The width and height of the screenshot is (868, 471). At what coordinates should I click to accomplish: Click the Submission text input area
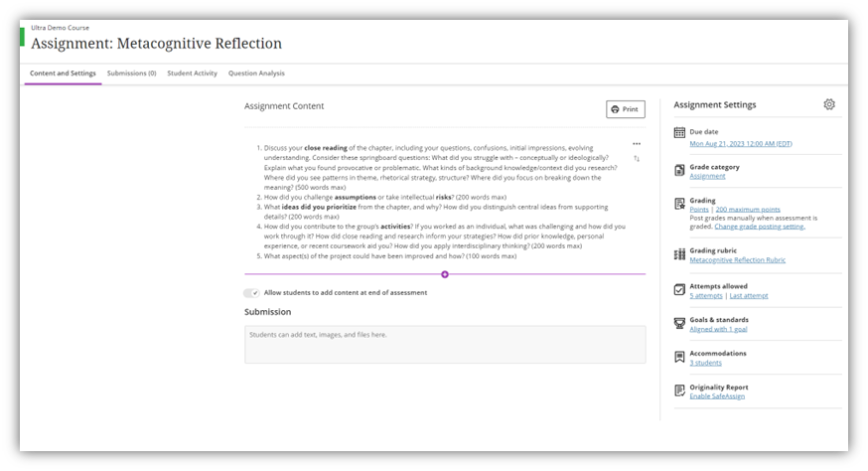tap(445, 345)
